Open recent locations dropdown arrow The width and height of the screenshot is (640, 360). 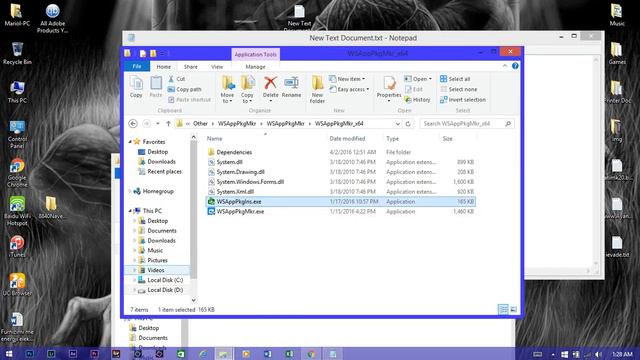pyautogui.click(x=158, y=124)
